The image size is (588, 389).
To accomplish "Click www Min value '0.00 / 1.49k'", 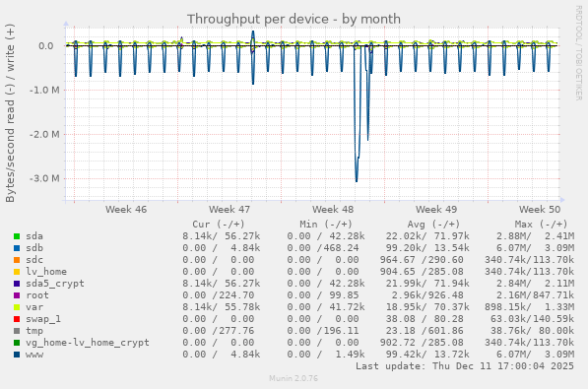I will [x=326, y=355].
